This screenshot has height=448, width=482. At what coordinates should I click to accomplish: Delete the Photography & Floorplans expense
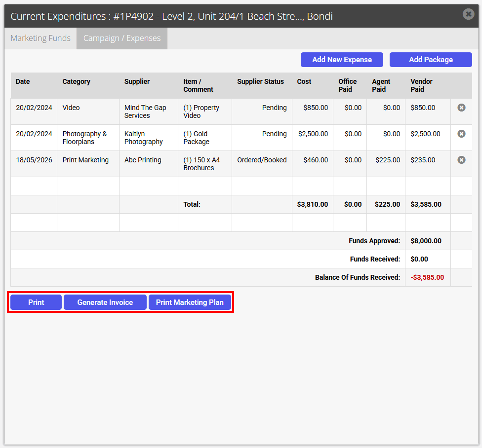pos(461,134)
